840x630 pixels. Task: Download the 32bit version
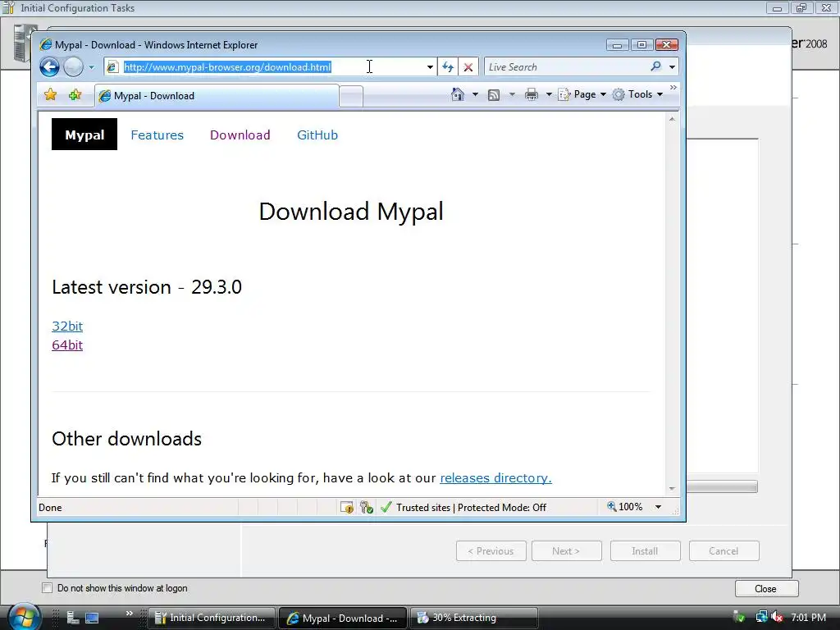(x=67, y=326)
